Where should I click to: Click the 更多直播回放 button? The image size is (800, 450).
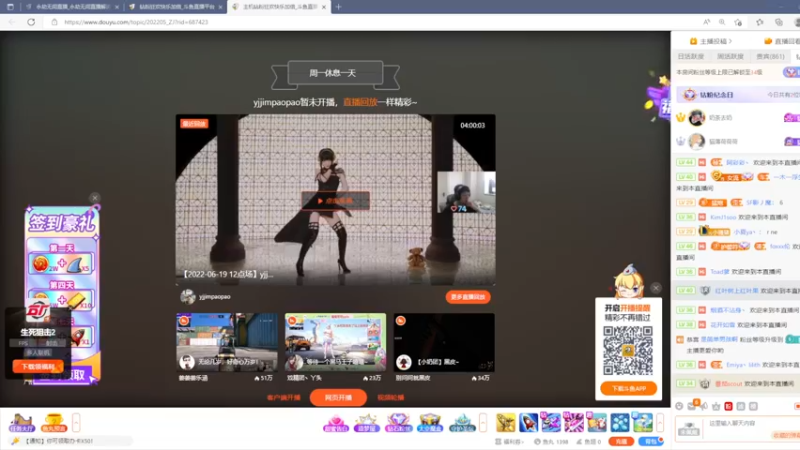tap(468, 297)
